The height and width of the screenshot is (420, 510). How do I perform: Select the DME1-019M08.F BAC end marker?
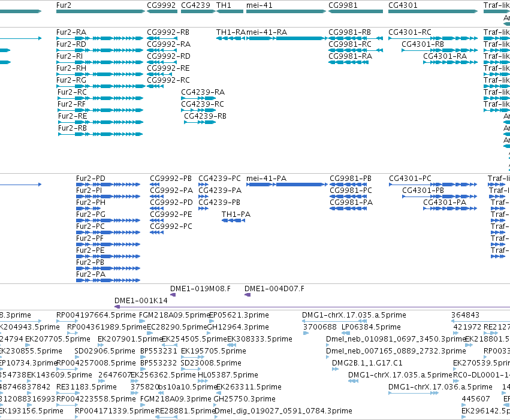[x=173, y=295]
